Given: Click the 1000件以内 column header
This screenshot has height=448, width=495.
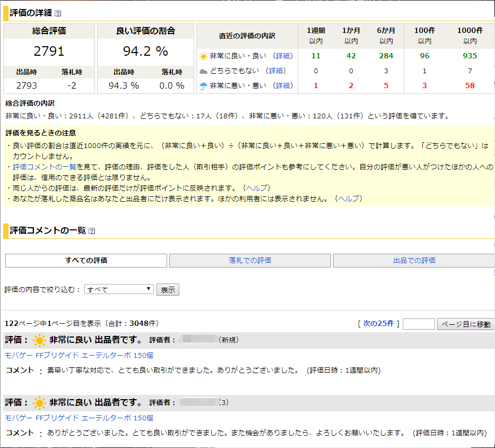Looking at the screenshot, I should tap(470, 36).
